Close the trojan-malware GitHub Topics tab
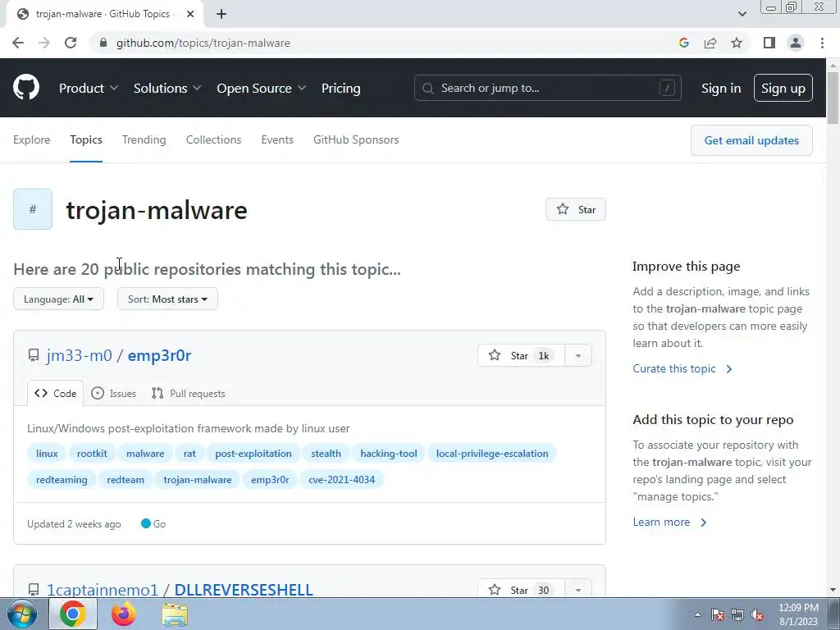Viewport: 840px width, 630px height. (190, 14)
